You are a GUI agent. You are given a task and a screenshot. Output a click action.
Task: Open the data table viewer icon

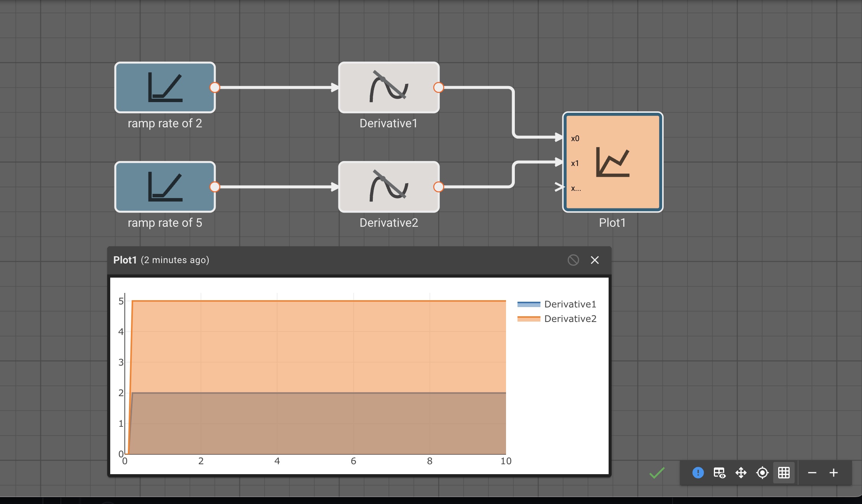(x=720, y=473)
